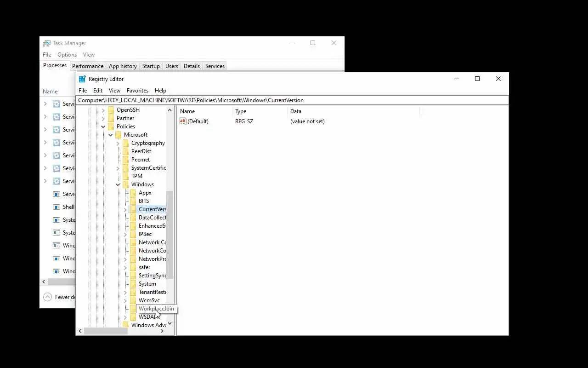The height and width of the screenshot is (368, 588).
Task: Select the System folder icon
Action: pos(133,284)
